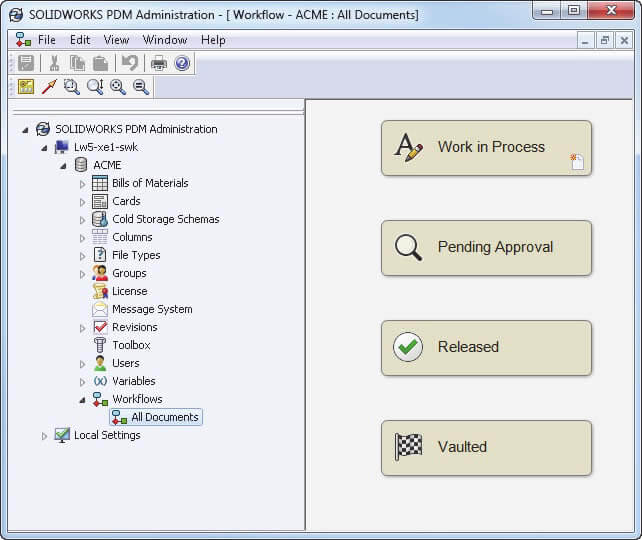Expand the Revisions tree node

click(x=82, y=328)
